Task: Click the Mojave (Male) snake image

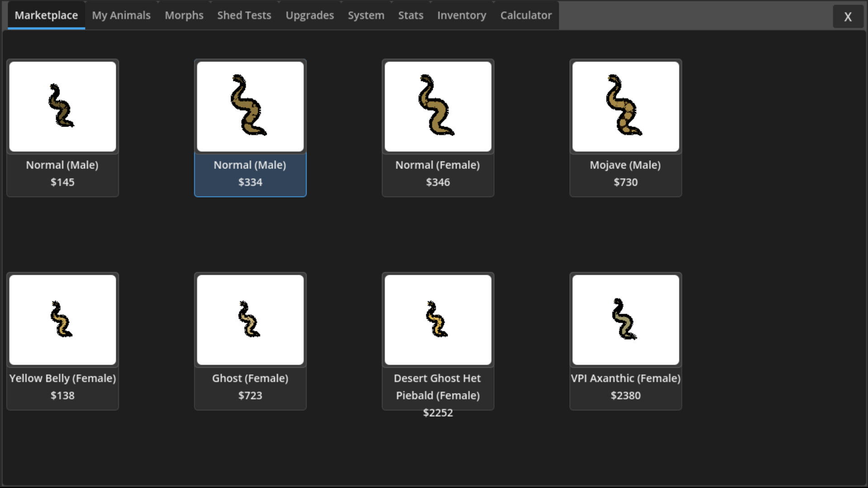Action: tap(626, 107)
